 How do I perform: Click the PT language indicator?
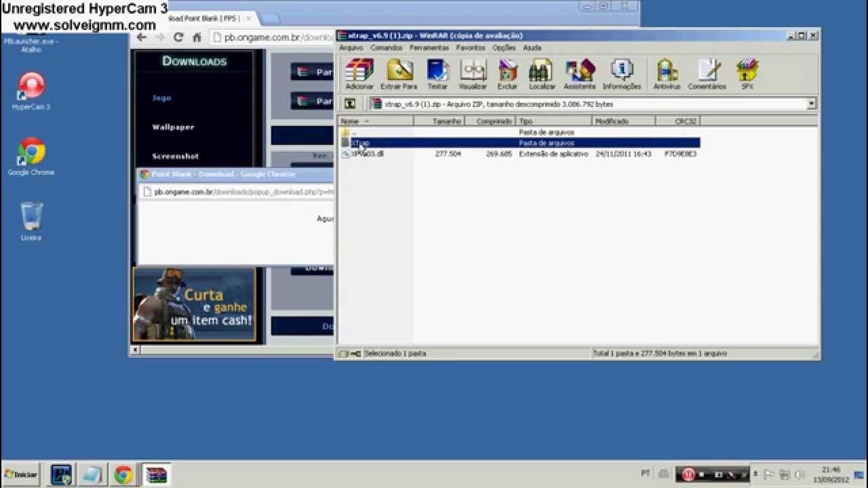tap(645, 473)
